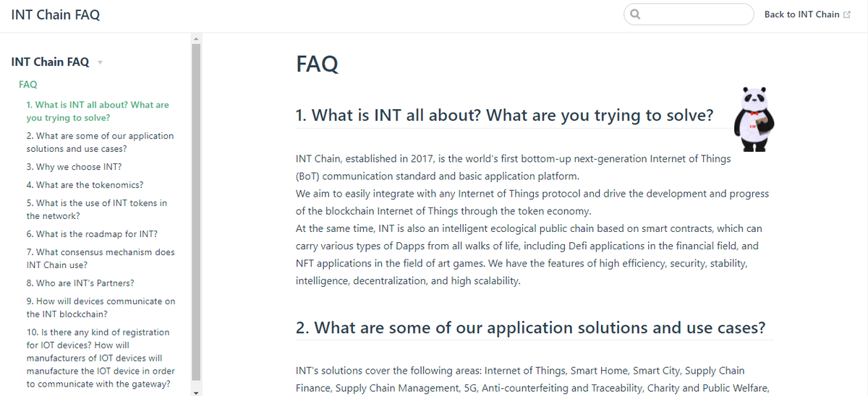Click the INT Chain FAQ sidebar heading
The height and width of the screenshot is (396, 868).
[x=50, y=62]
